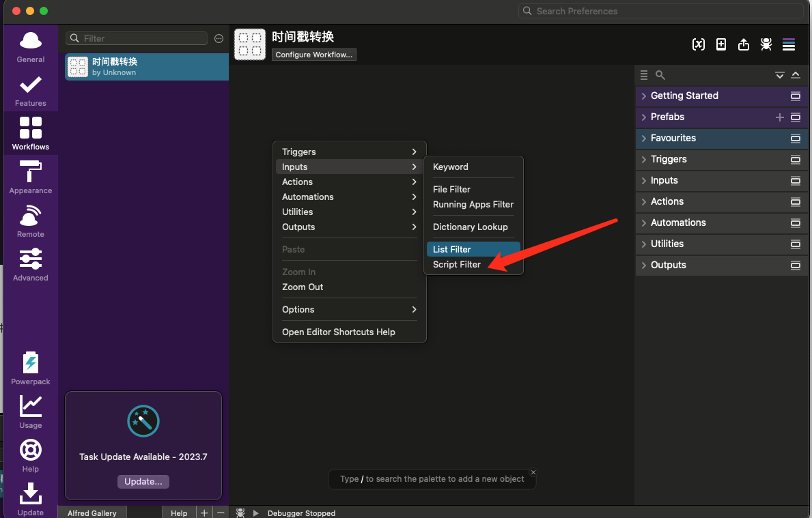Choose Script Filter from Inputs submenu
Image resolution: width=812 pixels, height=518 pixels.
pos(473,264)
